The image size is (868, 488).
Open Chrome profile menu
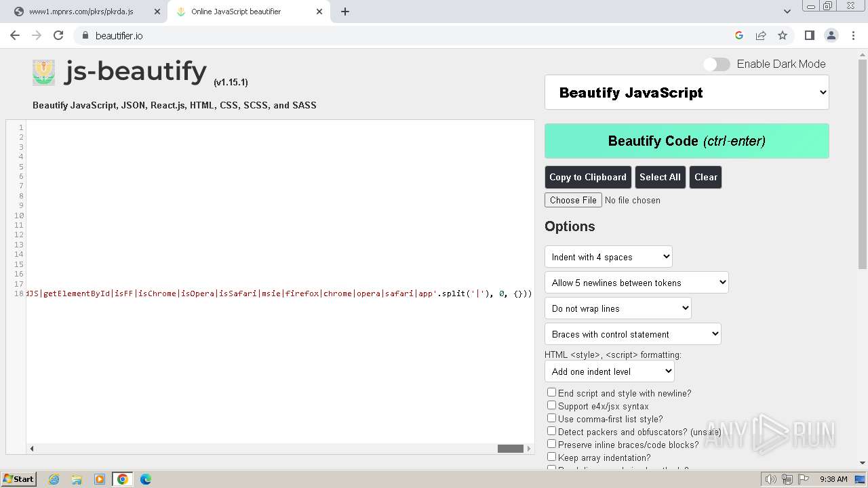click(x=831, y=35)
